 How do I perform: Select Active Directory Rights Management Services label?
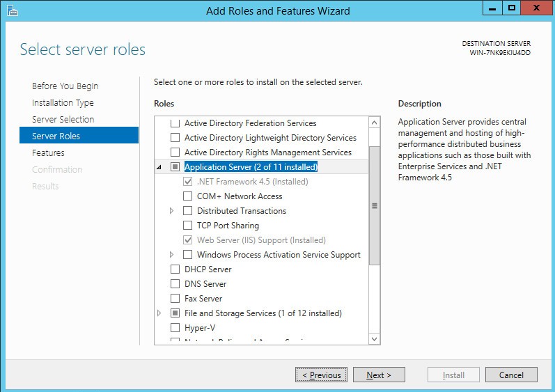(268, 152)
